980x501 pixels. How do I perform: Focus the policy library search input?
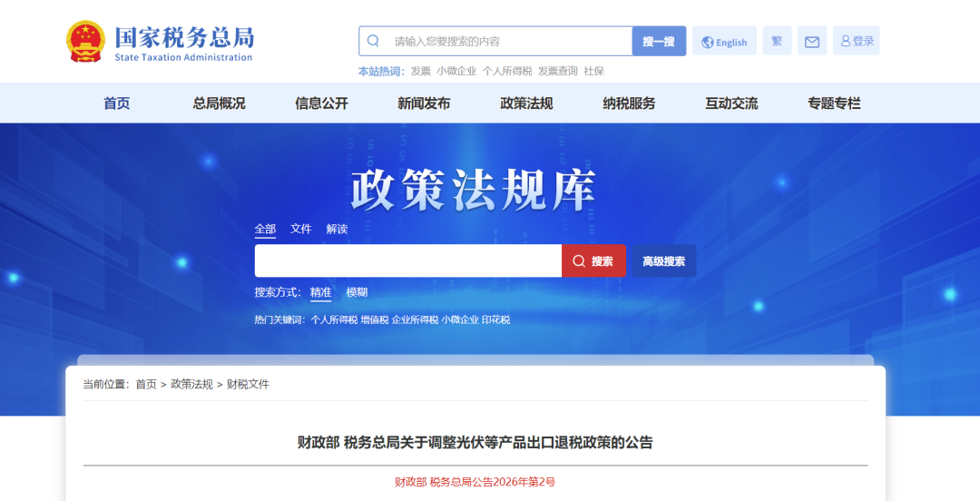(408, 260)
